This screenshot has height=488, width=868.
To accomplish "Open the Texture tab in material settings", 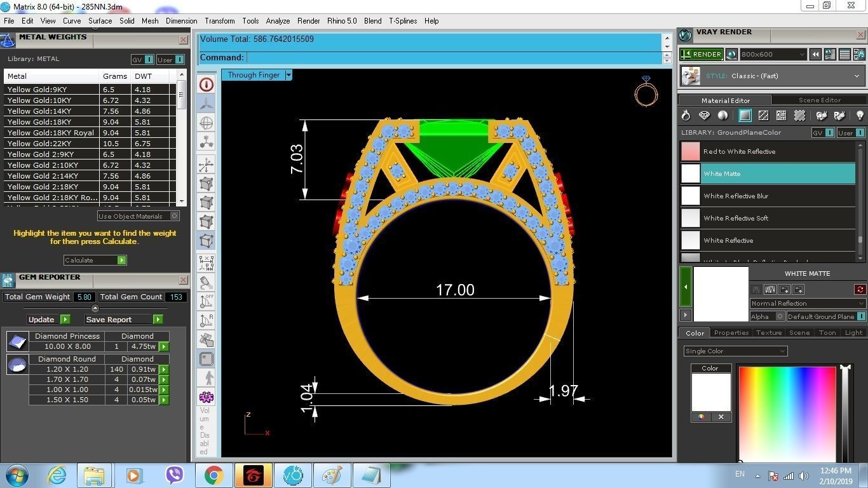I will click(769, 333).
